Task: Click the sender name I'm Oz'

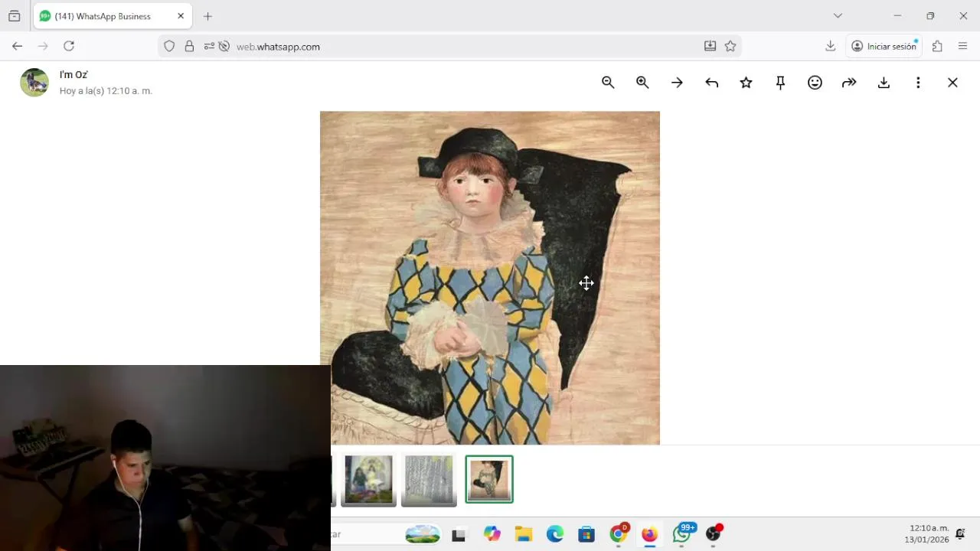Action: point(73,75)
